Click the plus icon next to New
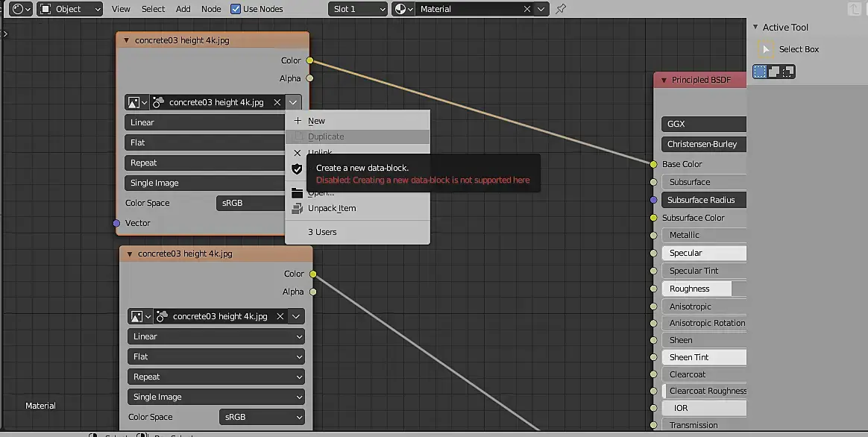This screenshot has height=437, width=868. click(x=298, y=121)
